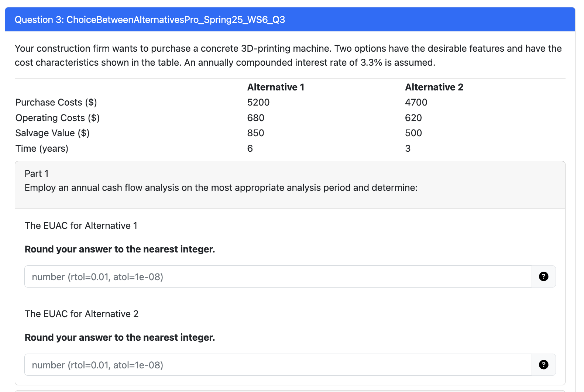Viewport: 584px width, 392px height.
Task: Click the Operating Costs ($) row label
Action: (x=58, y=118)
